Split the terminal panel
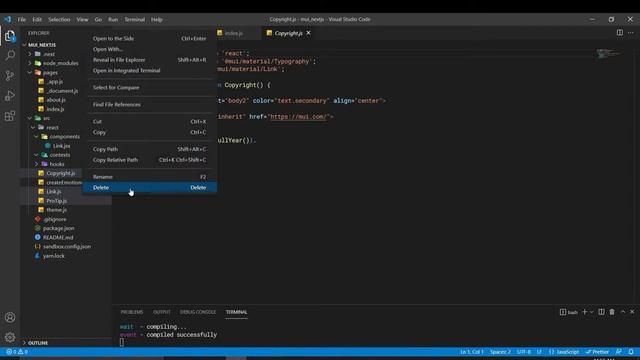The image size is (640, 360). [601, 312]
